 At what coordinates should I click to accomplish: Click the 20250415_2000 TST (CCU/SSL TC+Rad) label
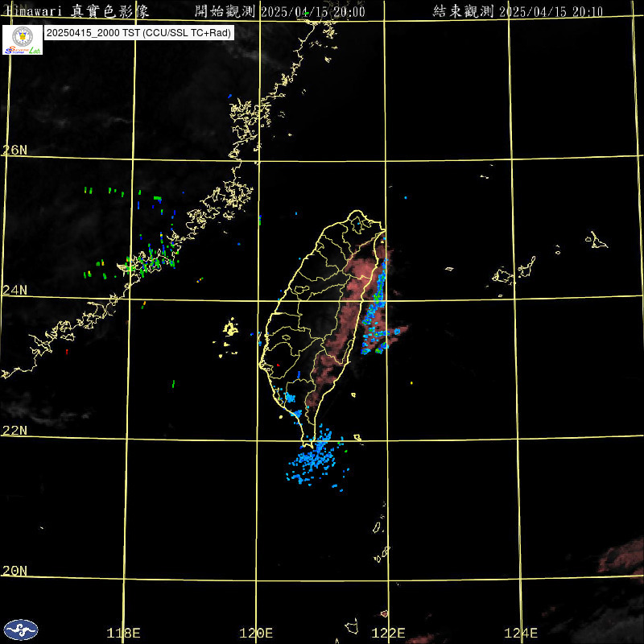139,33
